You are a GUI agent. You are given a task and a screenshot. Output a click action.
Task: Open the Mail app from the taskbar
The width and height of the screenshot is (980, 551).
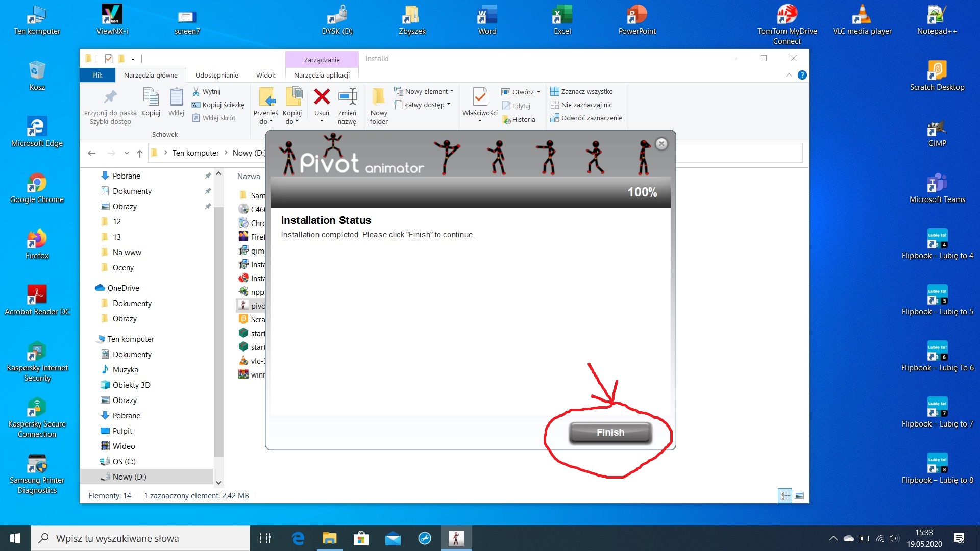[x=393, y=538]
